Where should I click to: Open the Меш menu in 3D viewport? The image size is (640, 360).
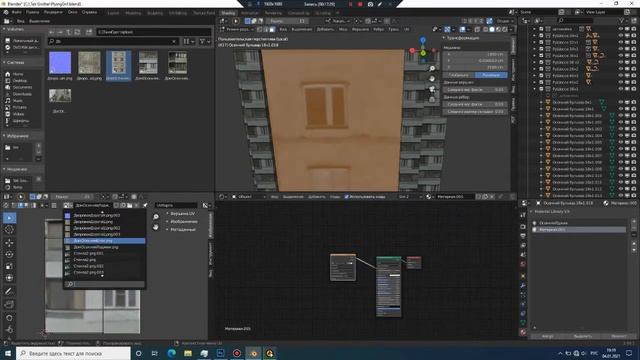tap(343, 29)
